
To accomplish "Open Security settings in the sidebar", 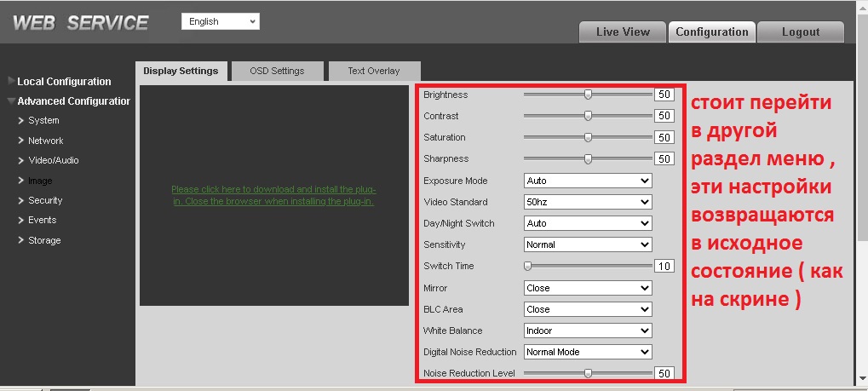I will 45,200.
